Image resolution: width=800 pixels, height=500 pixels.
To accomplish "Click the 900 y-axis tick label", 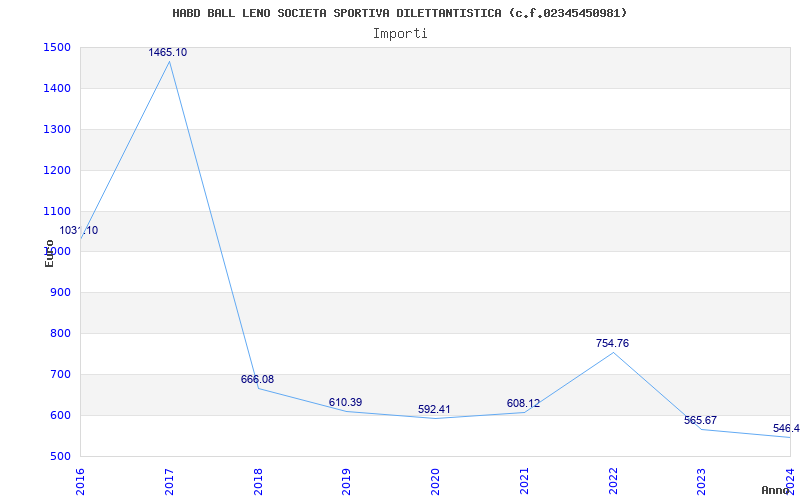I will pos(63,293).
